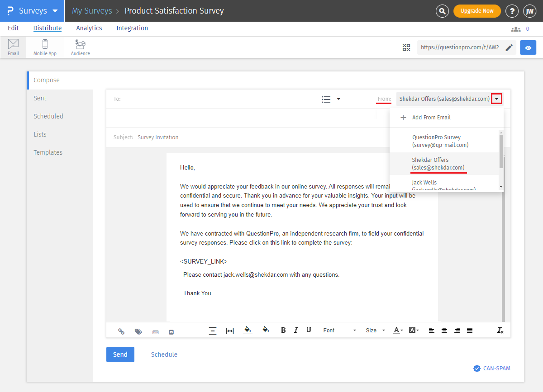Click the Send button
The width and height of the screenshot is (543, 392).
[120, 354]
